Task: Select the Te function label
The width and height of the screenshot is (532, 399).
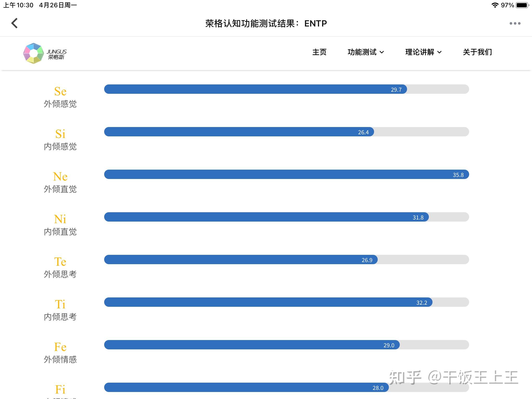Action: pos(60,262)
